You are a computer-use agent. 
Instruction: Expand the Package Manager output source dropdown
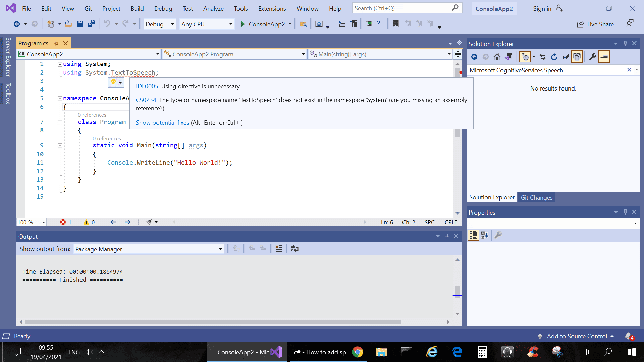click(x=220, y=249)
